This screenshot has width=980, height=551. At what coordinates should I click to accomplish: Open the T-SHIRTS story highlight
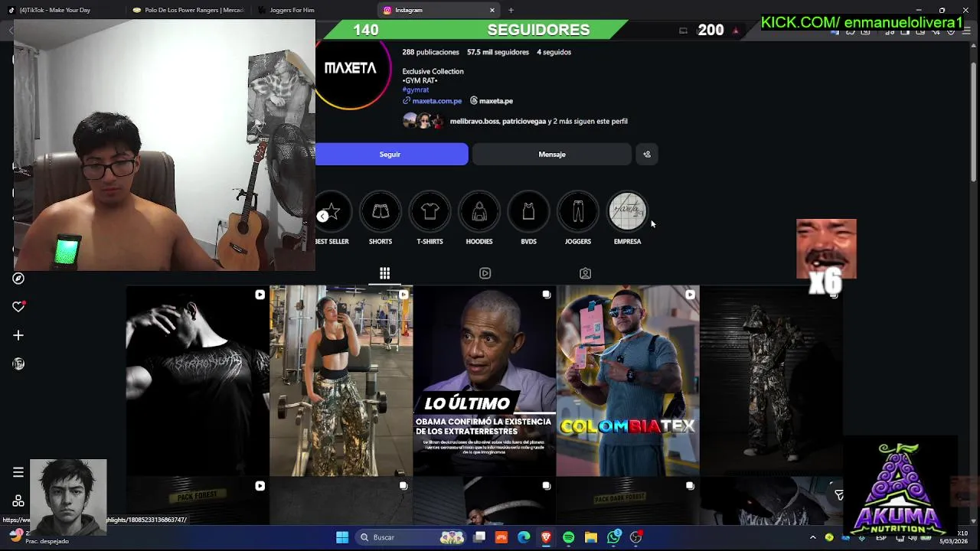(x=430, y=218)
